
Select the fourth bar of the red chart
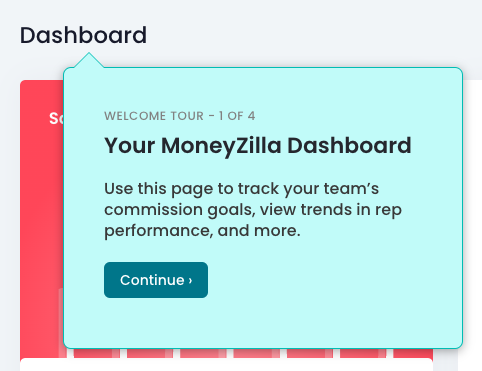(x=203, y=353)
